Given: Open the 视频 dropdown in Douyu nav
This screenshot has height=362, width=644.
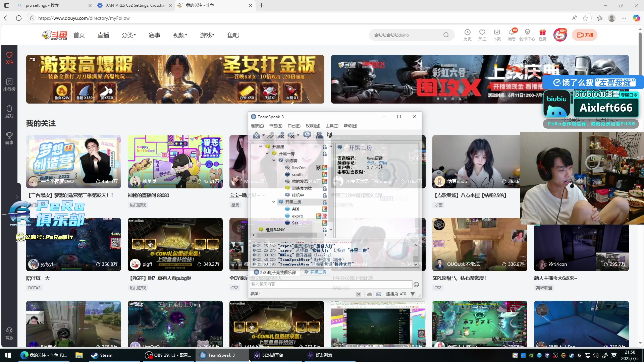Looking at the screenshot, I should (180, 35).
